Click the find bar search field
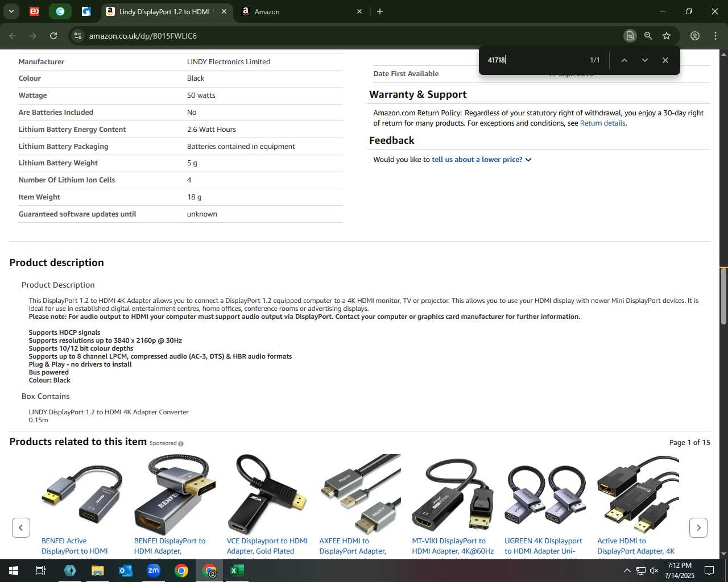This screenshot has height=582, width=728. [x=533, y=60]
